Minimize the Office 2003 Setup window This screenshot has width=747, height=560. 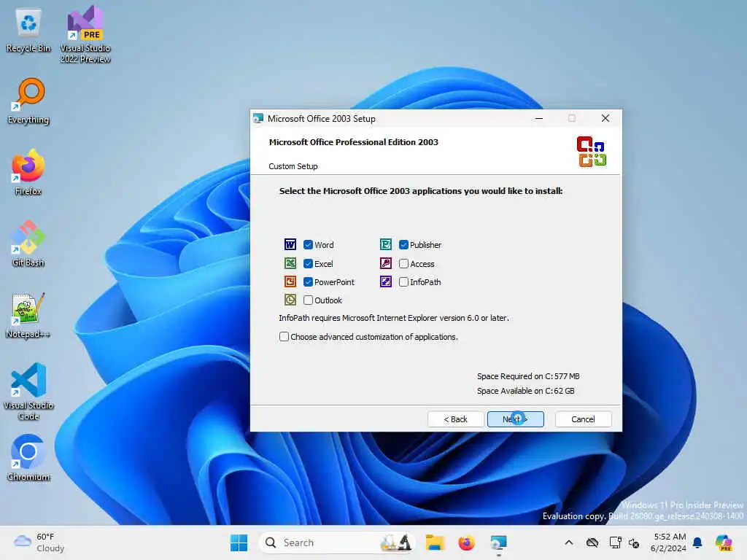pos(539,118)
